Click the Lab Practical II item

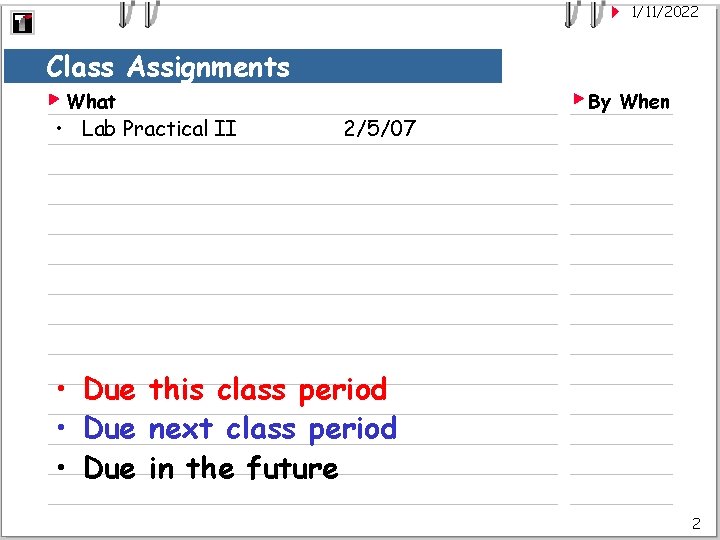[158, 128]
